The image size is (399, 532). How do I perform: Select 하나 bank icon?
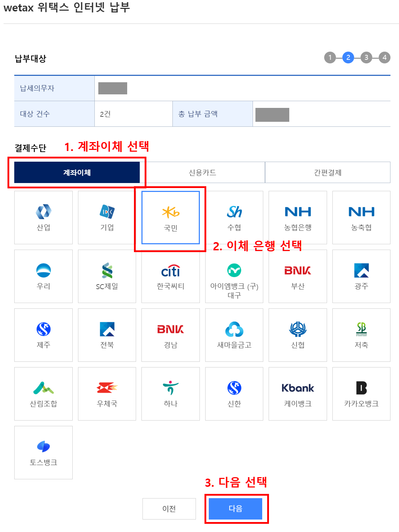click(x=171, y=394)
